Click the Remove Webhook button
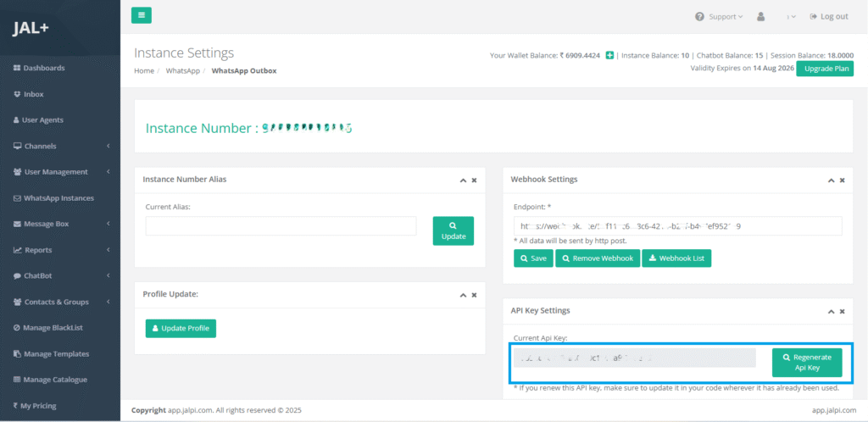868x422 pixels. coord(597,258)
